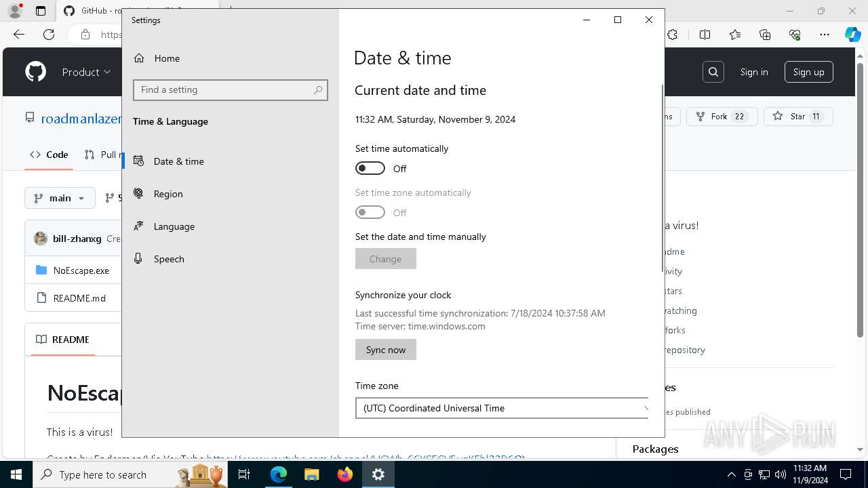This screenshot has height=488, width=868.
Task: Toggle Set time automatically switch
Action: (x=370, y=168)
